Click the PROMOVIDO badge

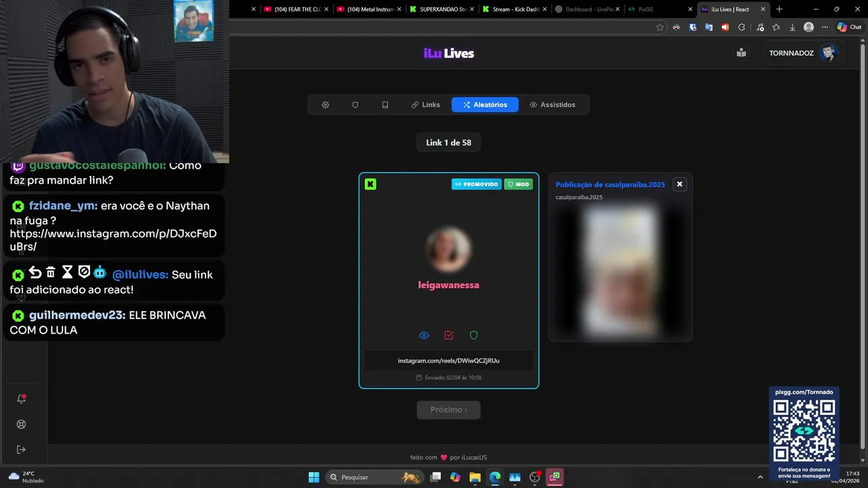(x=477, y=184)
